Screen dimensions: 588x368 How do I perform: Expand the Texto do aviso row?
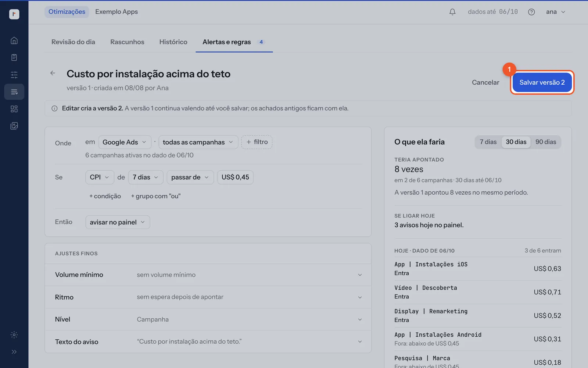pos(208,342)
